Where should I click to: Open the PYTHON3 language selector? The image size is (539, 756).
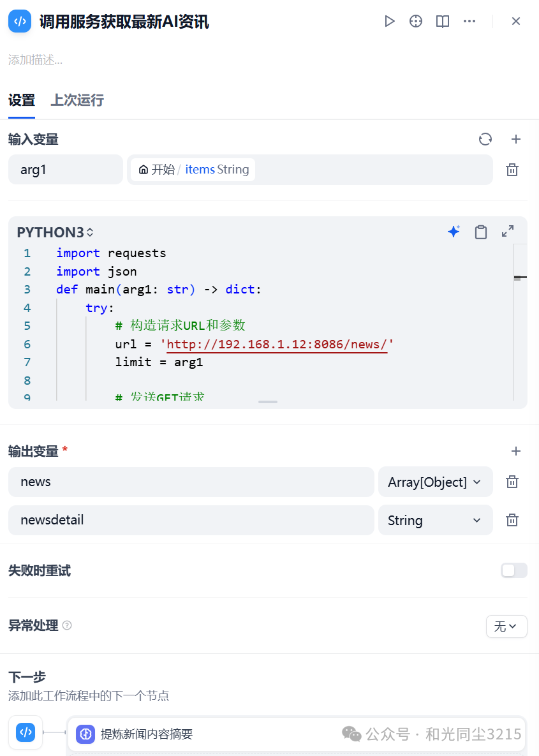point(55,232)
